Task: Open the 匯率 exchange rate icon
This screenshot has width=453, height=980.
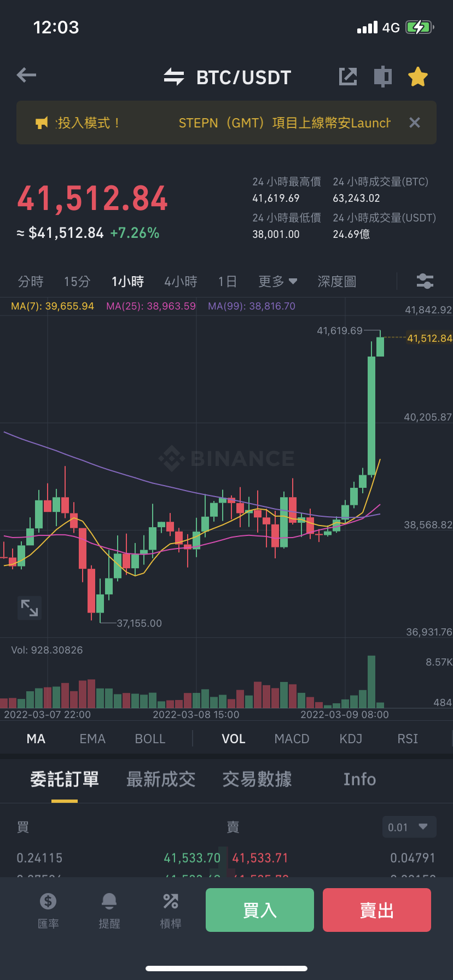Action: (x=48, y=911)
